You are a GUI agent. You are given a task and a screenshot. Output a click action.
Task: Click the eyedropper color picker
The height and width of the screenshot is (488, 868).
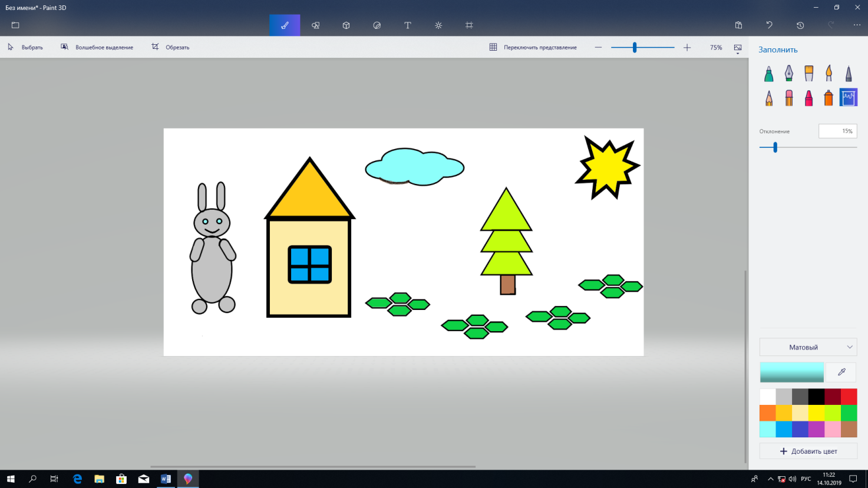click(841, 372)
